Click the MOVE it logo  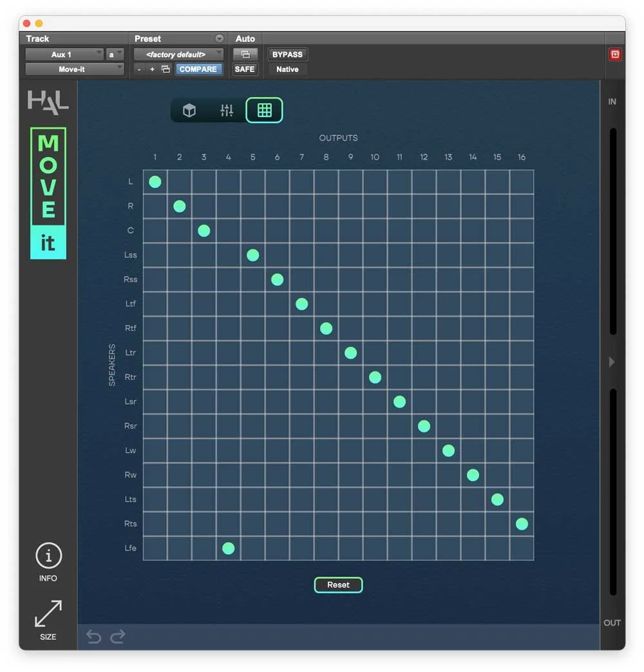point(48,193)
